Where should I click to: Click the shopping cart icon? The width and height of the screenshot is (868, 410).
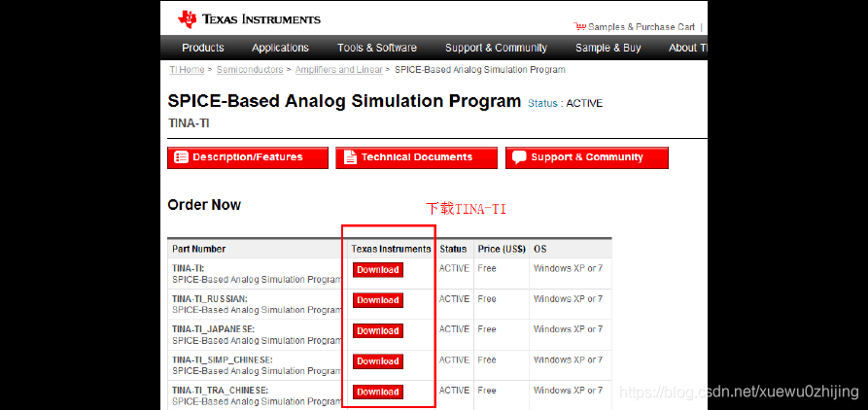(579, 26)
